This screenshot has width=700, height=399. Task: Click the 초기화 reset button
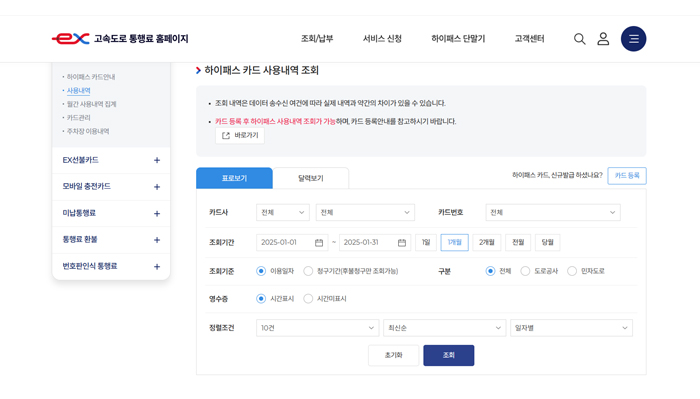pyautogui.click(x=393, y=355)
